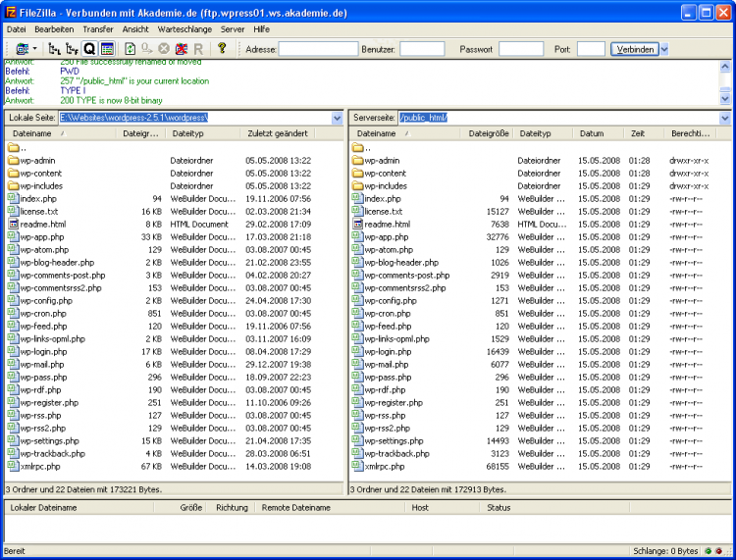Viewport: 736px width, 560px height.
Task: Click the reconnect (R) toolbar icon
Action: tap(198, 49)
